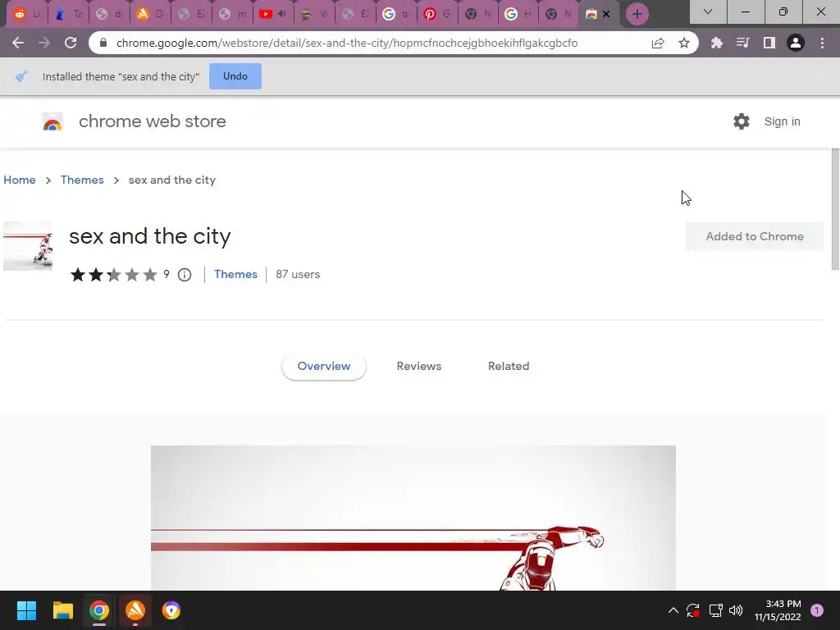The height and width of the screenshot is (630, 840).
Task: Reload the current page
Action: coord(71,43)
